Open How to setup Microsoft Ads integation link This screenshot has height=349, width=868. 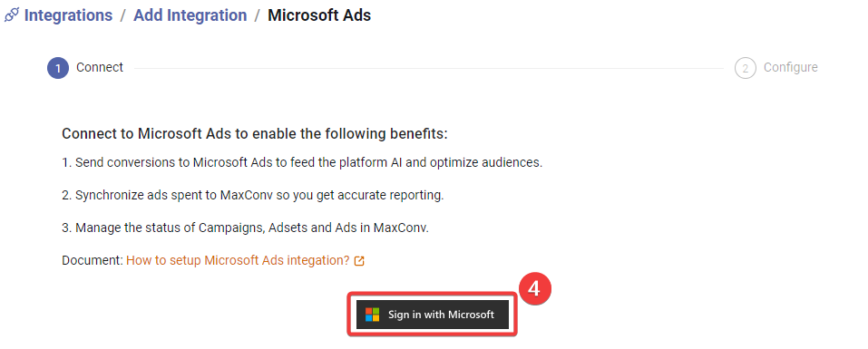tap(238, 260)
